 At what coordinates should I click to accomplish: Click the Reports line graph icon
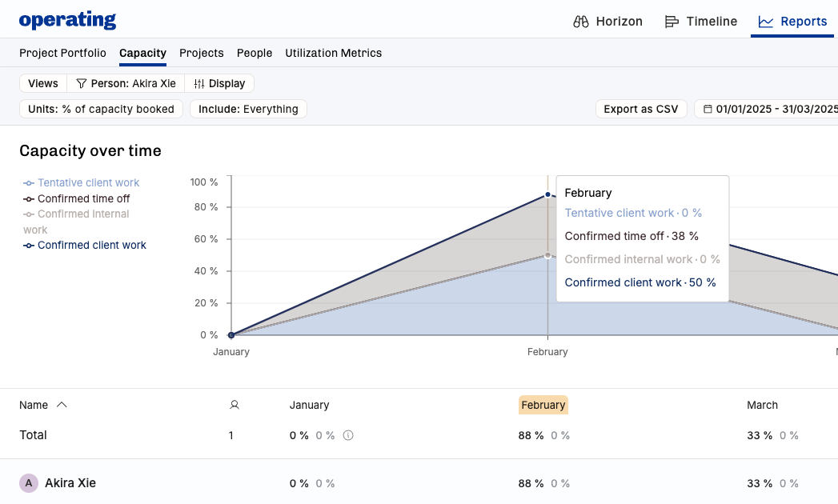pos(766,22)
